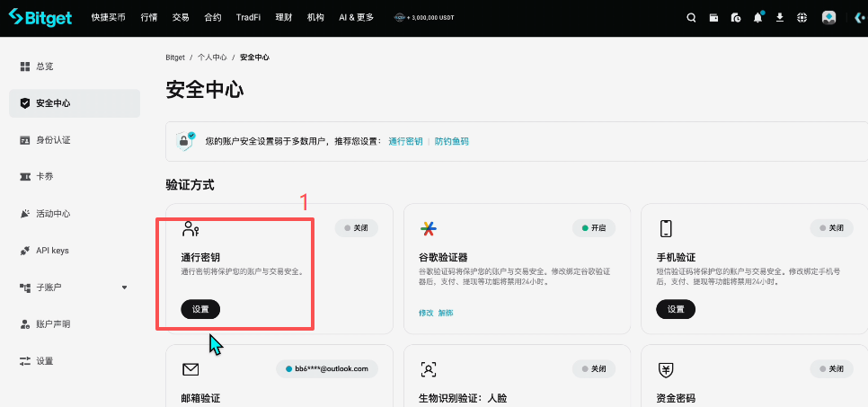This screenshot has height=407, width=868.
Task: Open the AI & 更多 menu
Action: (x=357, y=18)
